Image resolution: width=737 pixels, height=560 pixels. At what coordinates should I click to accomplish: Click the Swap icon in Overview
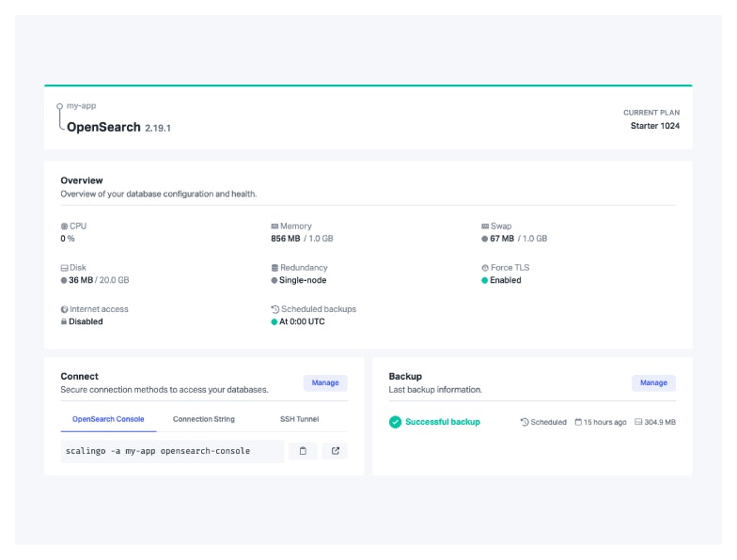[485, 226]
